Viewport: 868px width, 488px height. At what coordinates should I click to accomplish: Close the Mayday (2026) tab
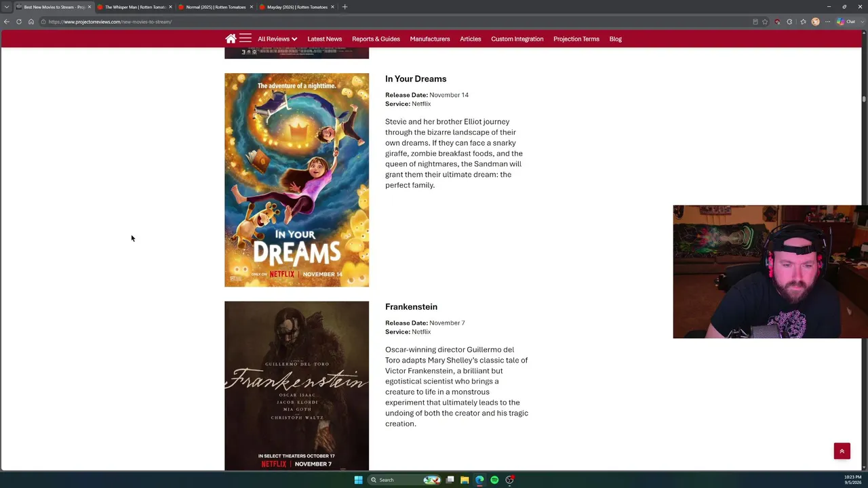click(332, 7)
